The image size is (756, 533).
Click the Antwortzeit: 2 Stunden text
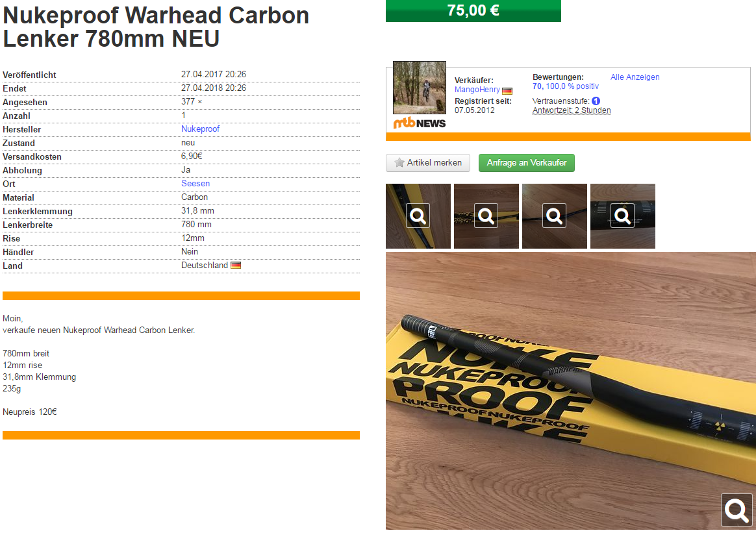coord(572,110)
